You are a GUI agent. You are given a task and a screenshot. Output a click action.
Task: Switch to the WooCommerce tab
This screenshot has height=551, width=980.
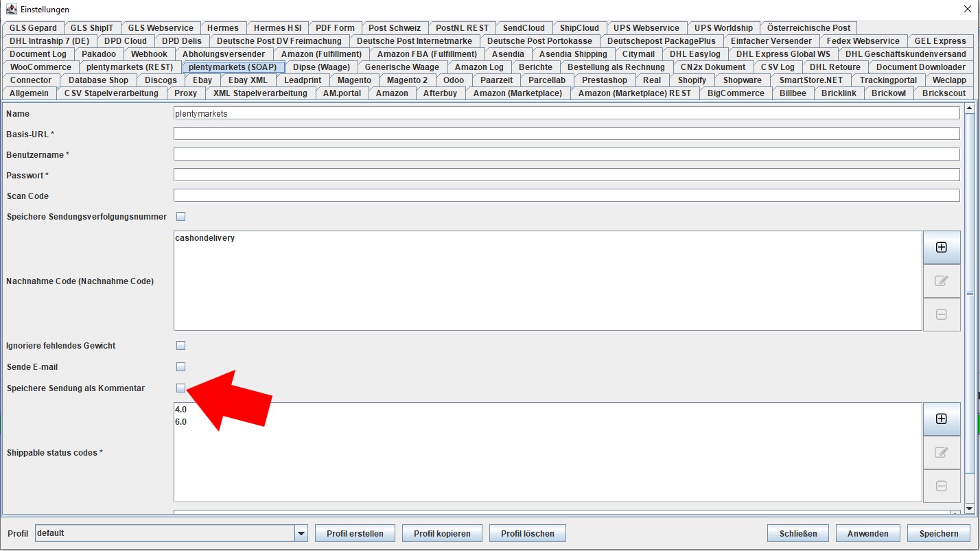point(40,67)
